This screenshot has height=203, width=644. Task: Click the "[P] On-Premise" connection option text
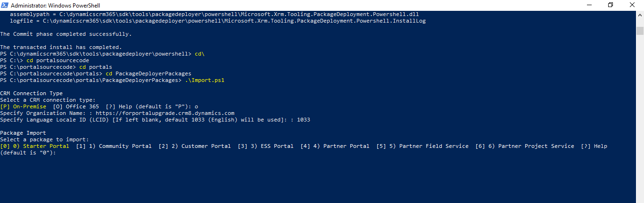tap(23, 106)
